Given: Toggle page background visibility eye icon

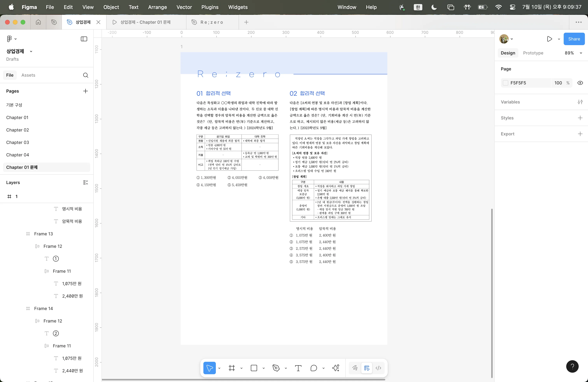Looking at the screenshot, I should pyautogui.click(x=580, y=83).
